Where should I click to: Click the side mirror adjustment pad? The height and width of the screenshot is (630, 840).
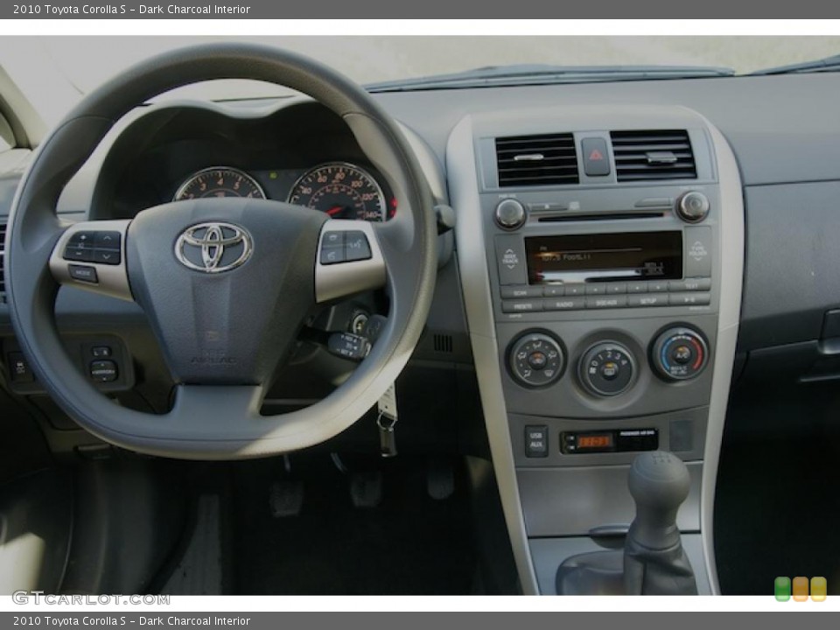103,371
